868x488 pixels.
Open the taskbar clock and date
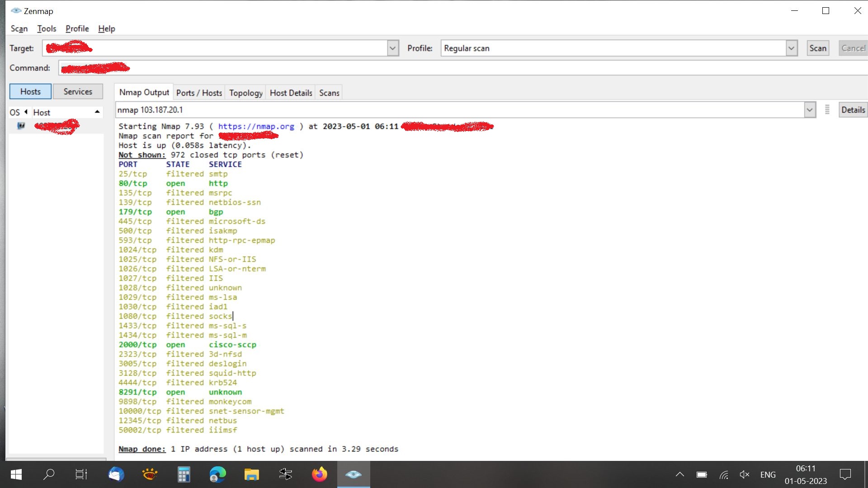[x=806, y=474]
